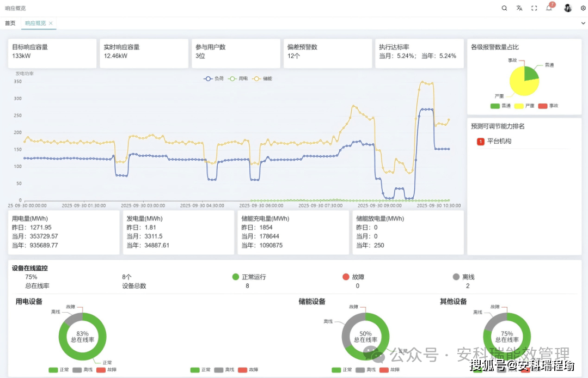
Task: Click the red rank 1 badge
Action: [480, 142]
